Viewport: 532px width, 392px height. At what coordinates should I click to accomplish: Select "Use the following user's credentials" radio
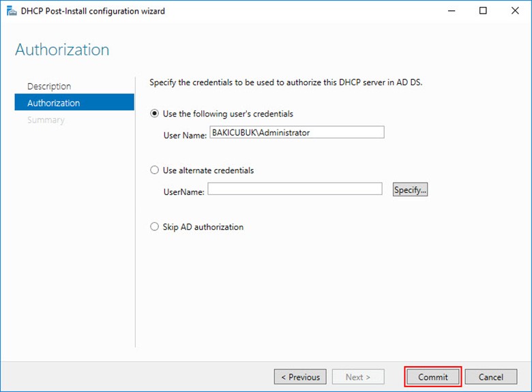click(x=154, y=113)
